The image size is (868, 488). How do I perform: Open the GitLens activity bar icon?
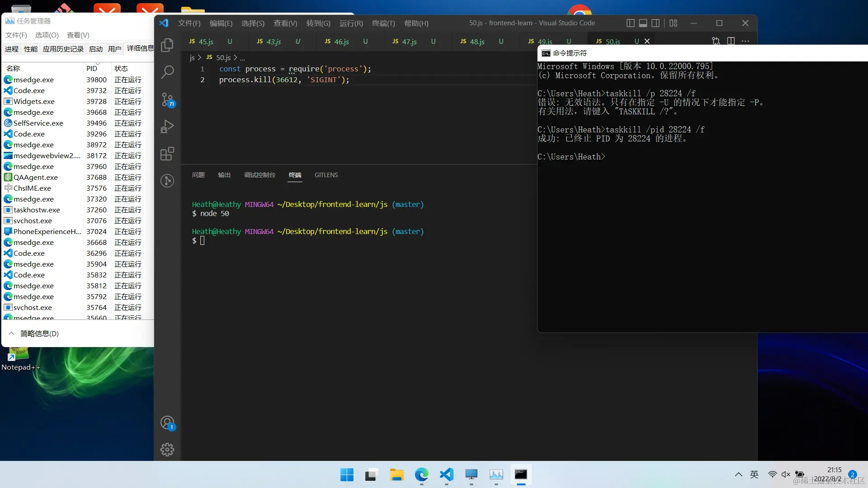[x=167, y=181]
